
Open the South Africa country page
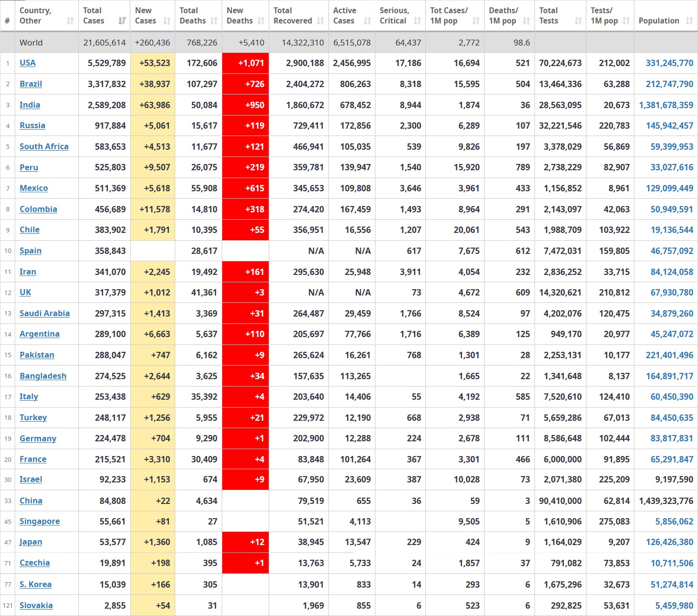coord(44,147)
